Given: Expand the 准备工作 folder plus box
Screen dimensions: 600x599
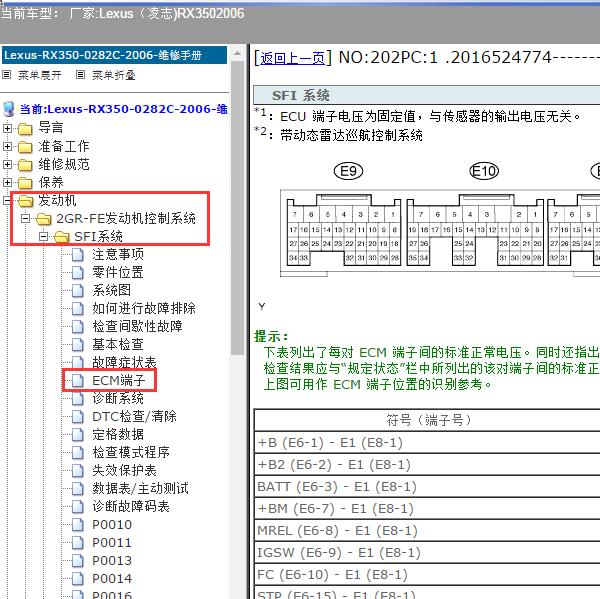Looking at the screenshot, I should 7,146.
